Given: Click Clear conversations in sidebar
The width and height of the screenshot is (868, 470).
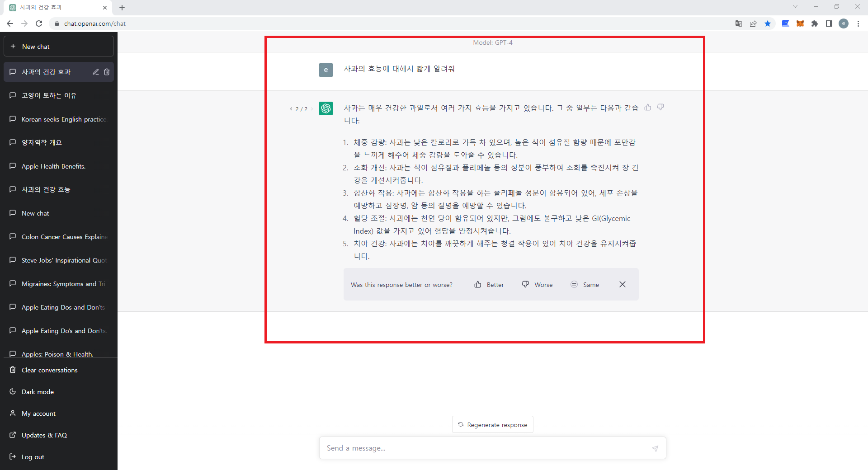Looking at the screenshot, I should [x=59, y=370].
